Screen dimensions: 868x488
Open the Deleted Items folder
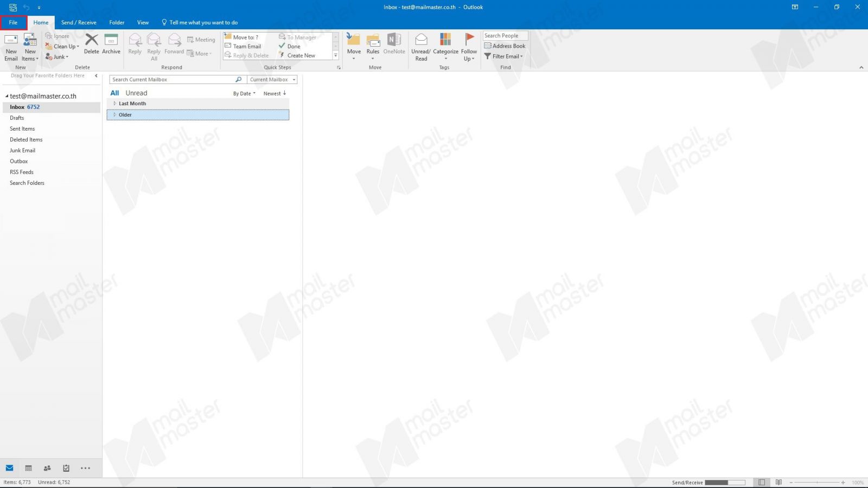pyautogui.click(x=26, y=140)
